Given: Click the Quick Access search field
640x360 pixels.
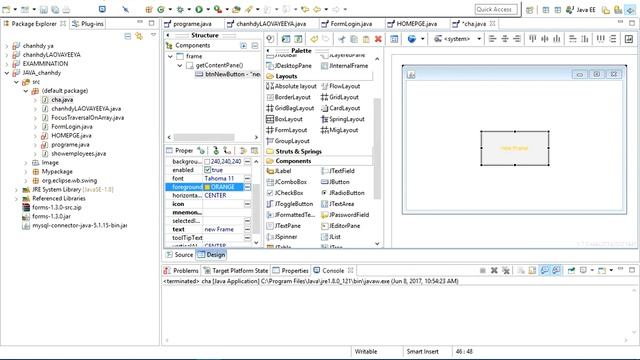Looking at the screenshot, I should (x=496, y=9).
